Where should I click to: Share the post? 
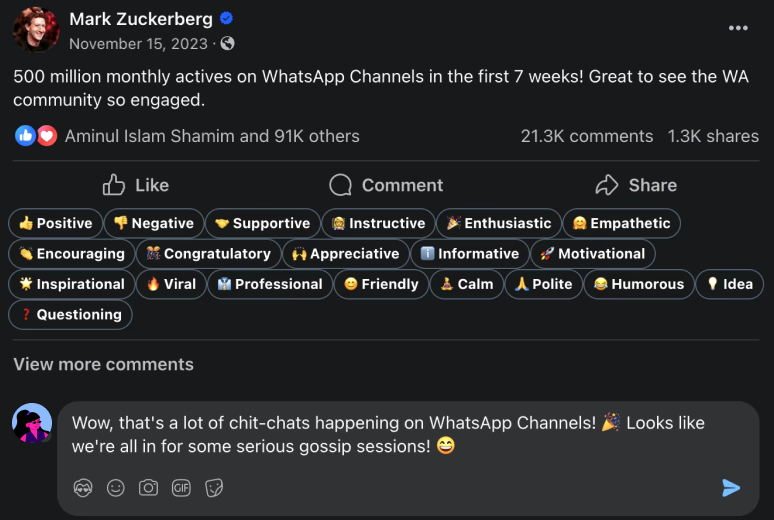point(636,185)
